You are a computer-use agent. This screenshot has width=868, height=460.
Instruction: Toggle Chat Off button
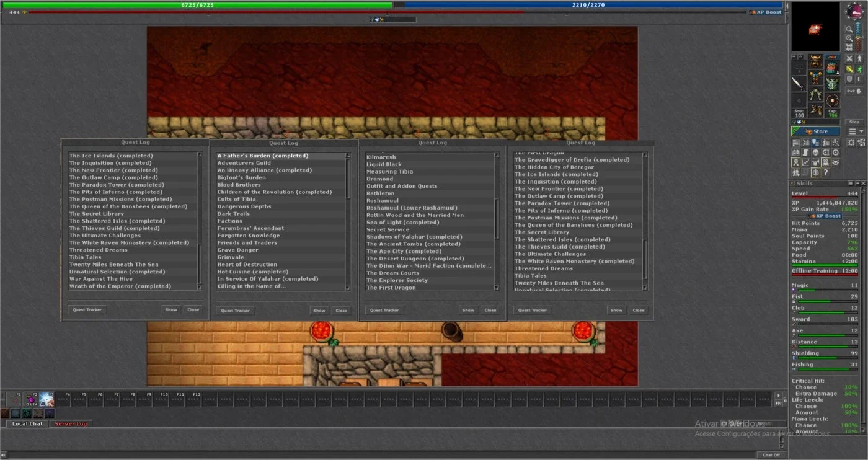point(771,455)
